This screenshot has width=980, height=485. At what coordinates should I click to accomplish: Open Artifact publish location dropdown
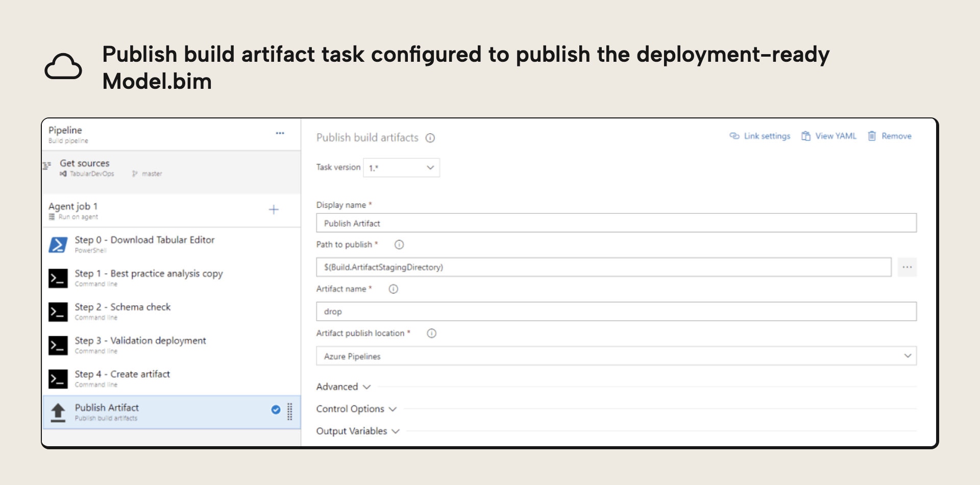pyautogui.click(x=616, y=356)
